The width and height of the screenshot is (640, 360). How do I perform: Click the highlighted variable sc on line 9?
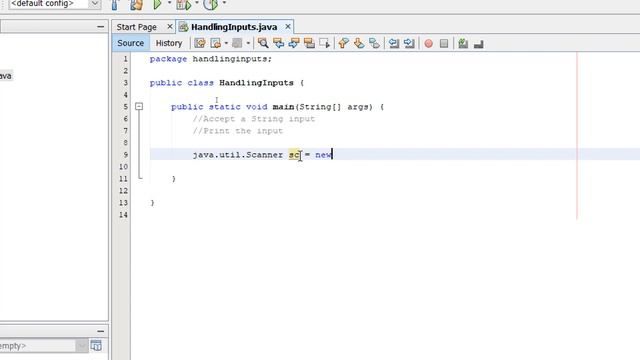click(x=294, y=155)
